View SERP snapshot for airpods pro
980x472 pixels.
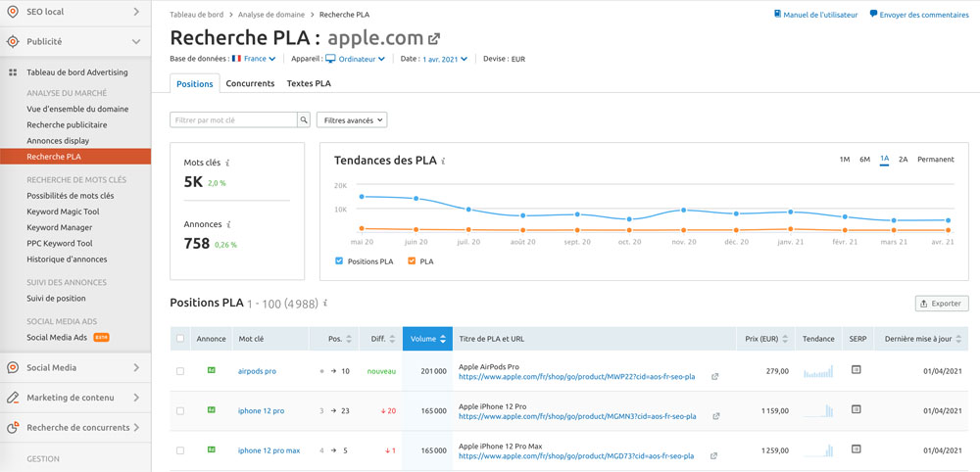click(857, 370)
